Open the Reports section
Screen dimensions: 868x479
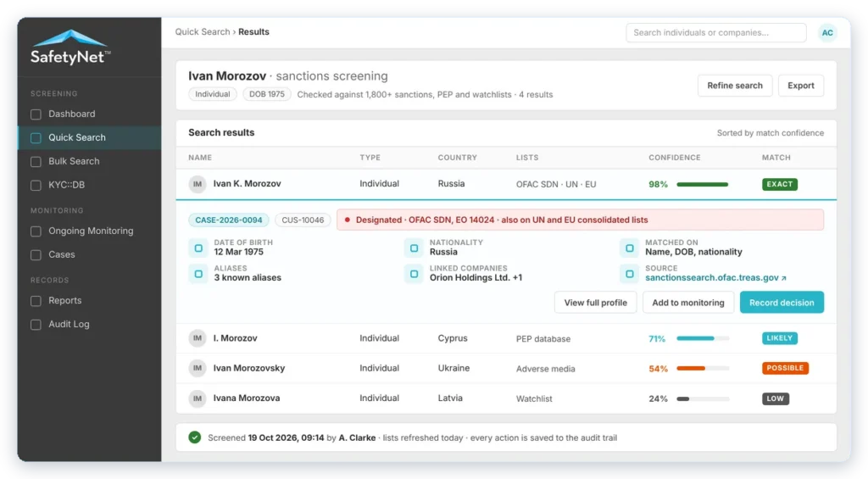click(89, 301)
